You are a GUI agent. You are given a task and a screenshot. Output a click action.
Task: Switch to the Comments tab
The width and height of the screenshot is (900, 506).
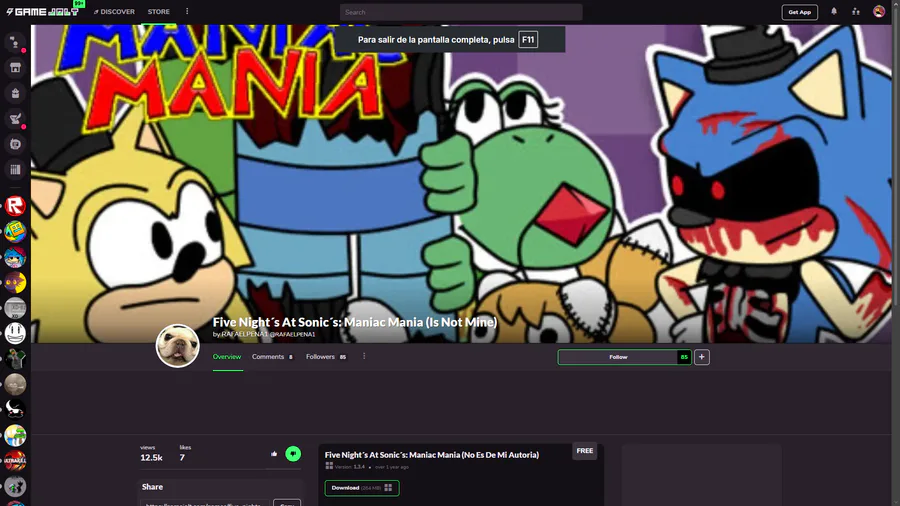tap(272, 357)
